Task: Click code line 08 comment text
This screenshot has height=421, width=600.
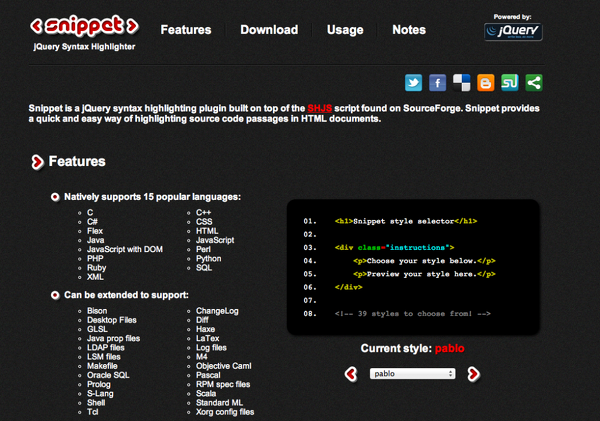Action: pyautogui.click(x=412, y=314)
